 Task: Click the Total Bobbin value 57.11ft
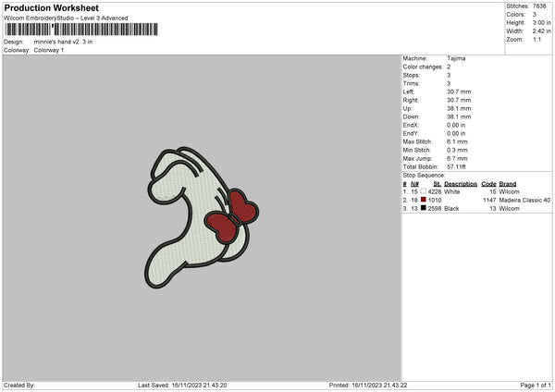[456, 166]
